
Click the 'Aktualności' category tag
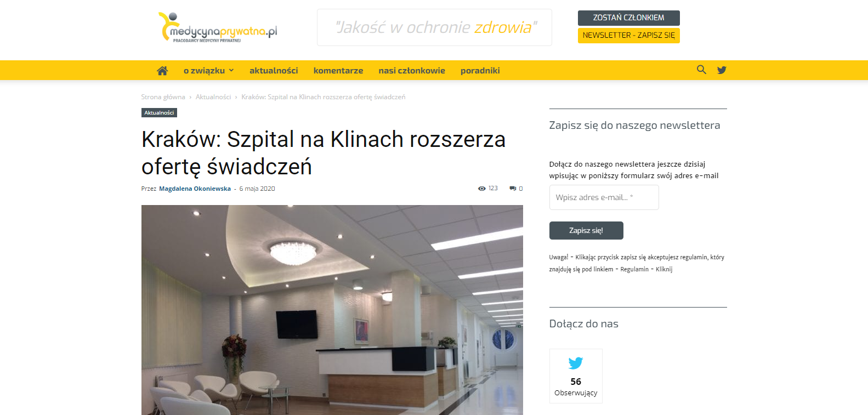pos(159,112)
